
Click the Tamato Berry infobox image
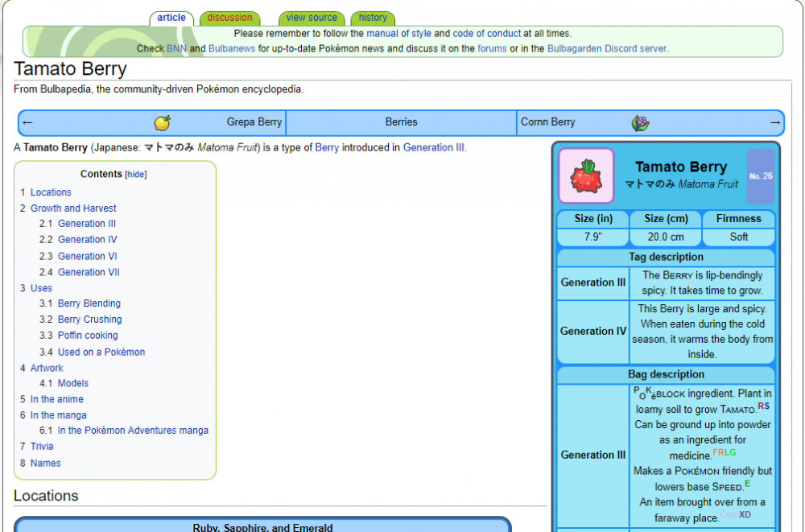coord(586,175)
